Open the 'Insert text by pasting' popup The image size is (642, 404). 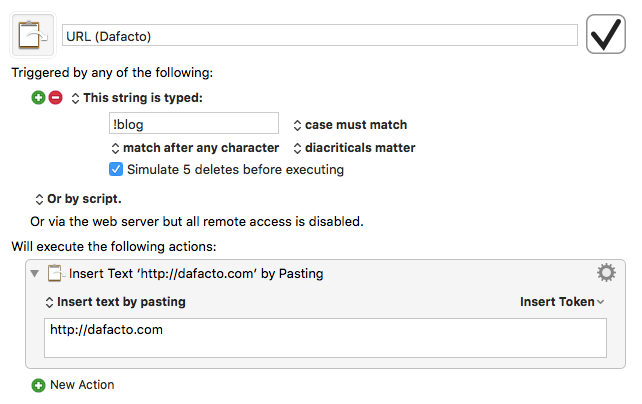coord(115,302)
